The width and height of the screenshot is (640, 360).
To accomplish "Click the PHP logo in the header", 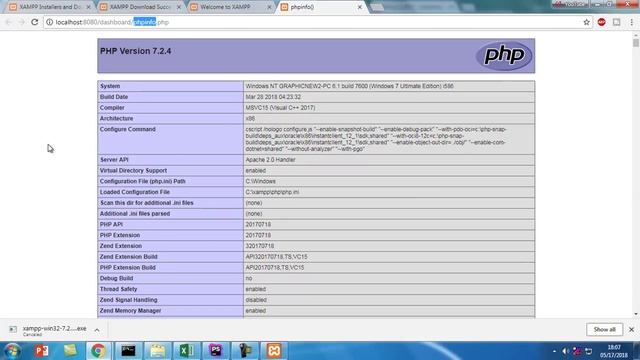I will [x=504, y=56].
